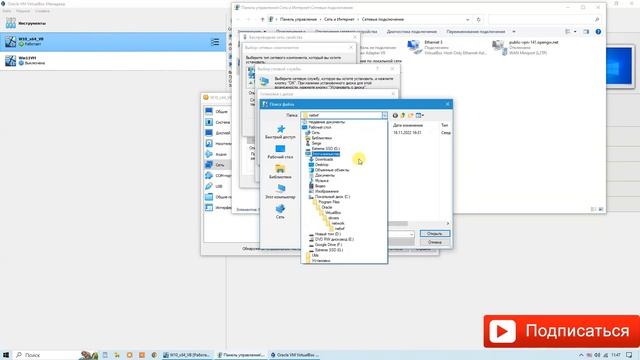
Task: Click the Date modified column header
Action: [x=408, y=125]
